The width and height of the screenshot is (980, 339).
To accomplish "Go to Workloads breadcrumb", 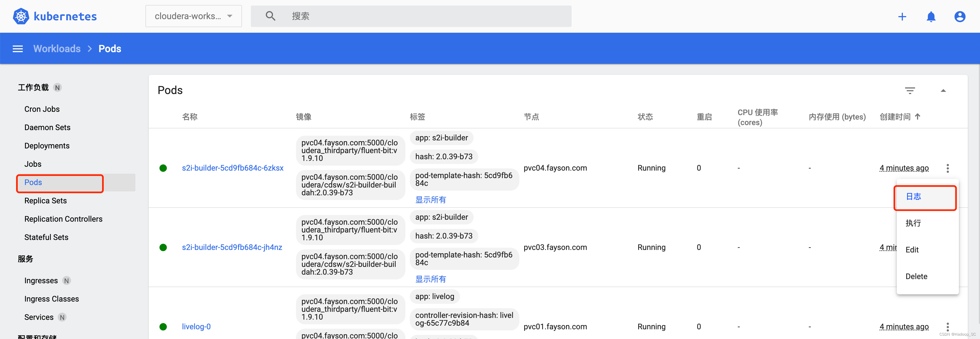I will click(57, 49).
